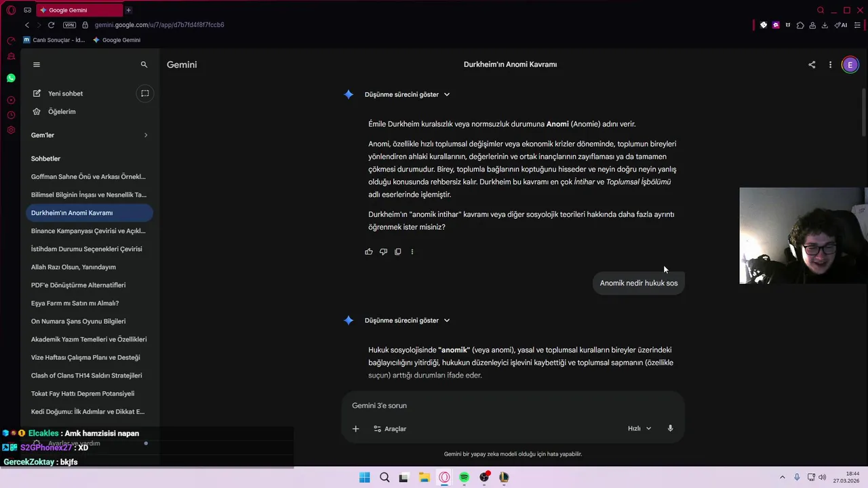Viewport: 868px width, 488px height.
Task: Open Bilimsel Bilginin İnşası chat
Action: click(89, 195)
